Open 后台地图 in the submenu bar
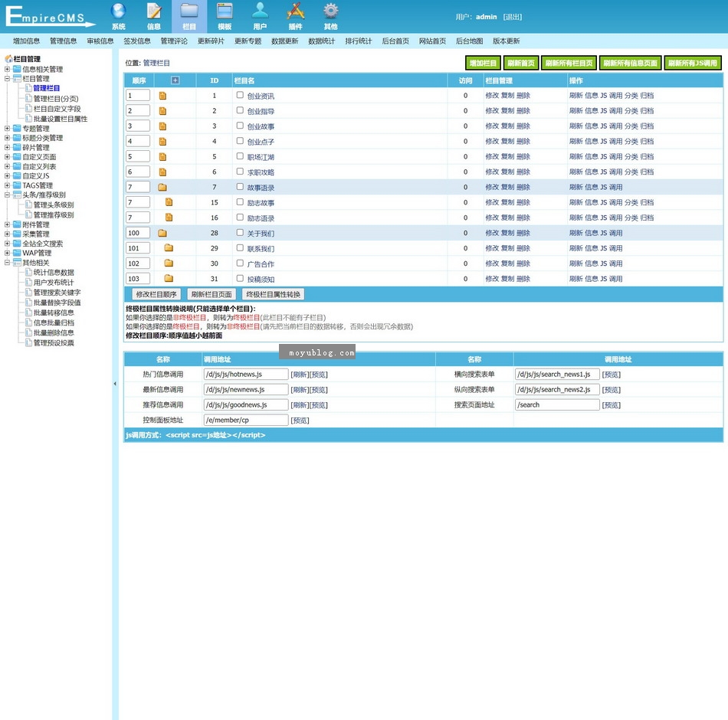 [470, 41]
